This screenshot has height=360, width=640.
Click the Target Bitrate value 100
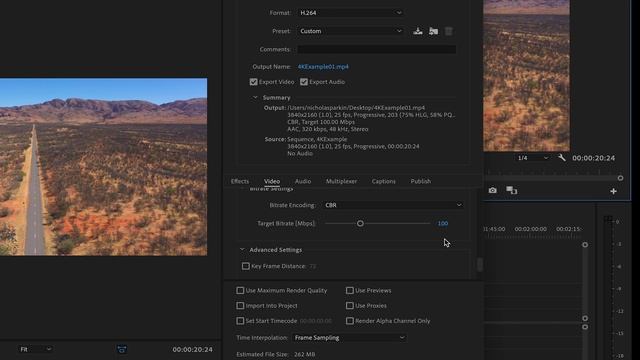click(x=442, y=223)
